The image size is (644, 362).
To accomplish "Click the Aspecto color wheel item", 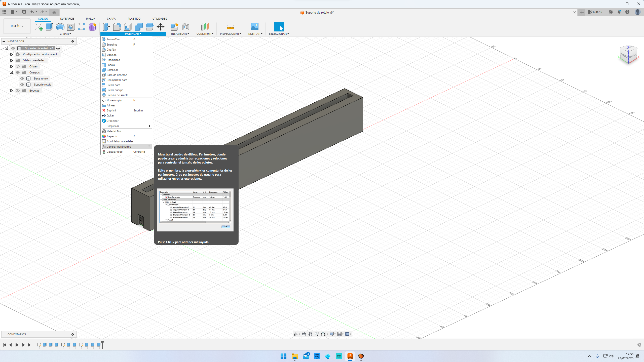I will (112, 136).
